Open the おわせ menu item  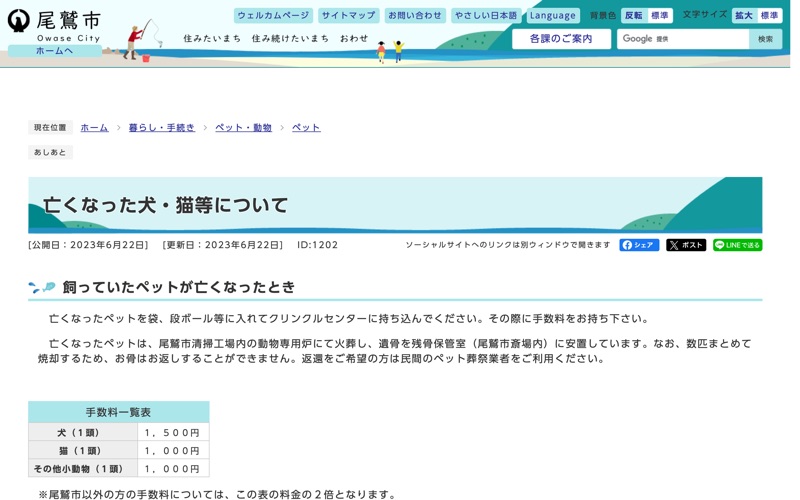coord(354,38)
